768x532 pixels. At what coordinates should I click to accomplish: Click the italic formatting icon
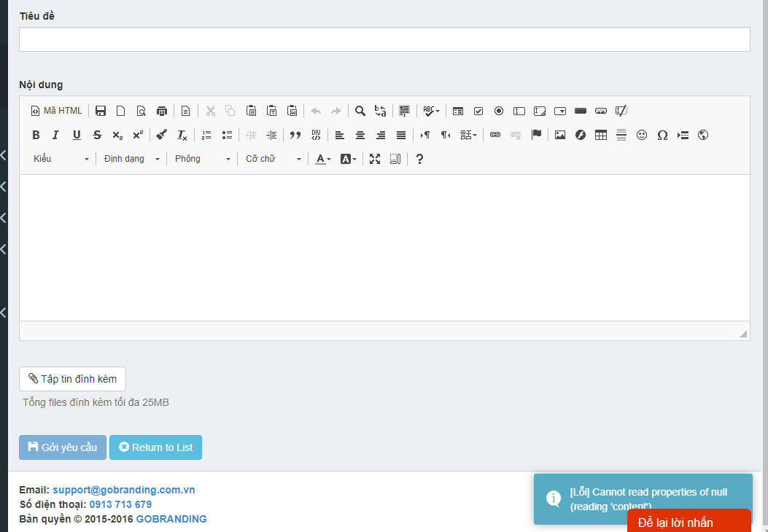pos(55,135)
